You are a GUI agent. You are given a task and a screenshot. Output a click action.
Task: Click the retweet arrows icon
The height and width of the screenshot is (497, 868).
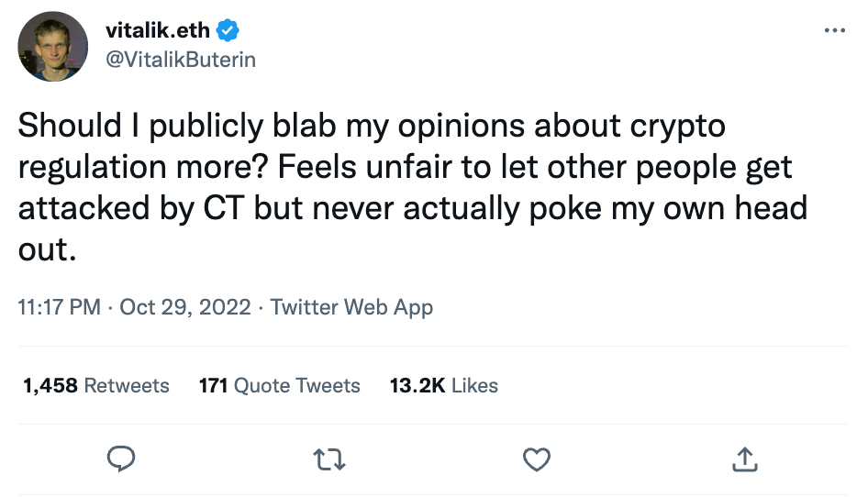[x=329, y=458]
